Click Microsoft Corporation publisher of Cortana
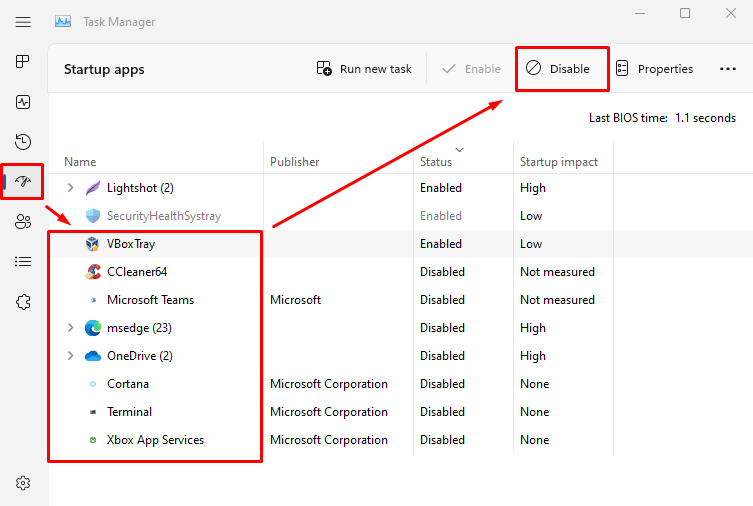 pyautogui.click(x=328, y=384)
